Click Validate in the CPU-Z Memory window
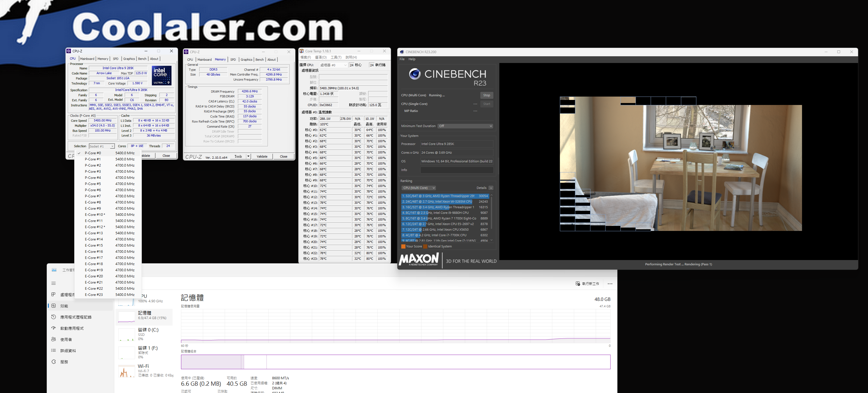 [x=262, y=156]
